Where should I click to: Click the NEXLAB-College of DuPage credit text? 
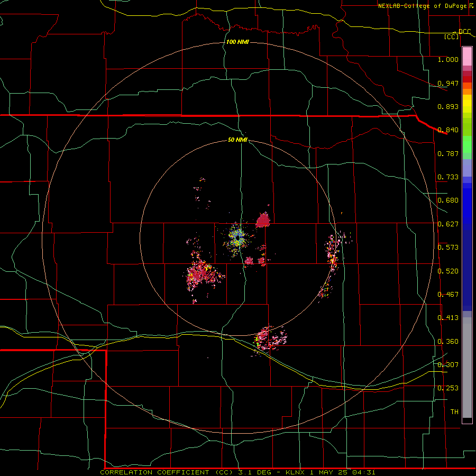click(x=424, y=6)
